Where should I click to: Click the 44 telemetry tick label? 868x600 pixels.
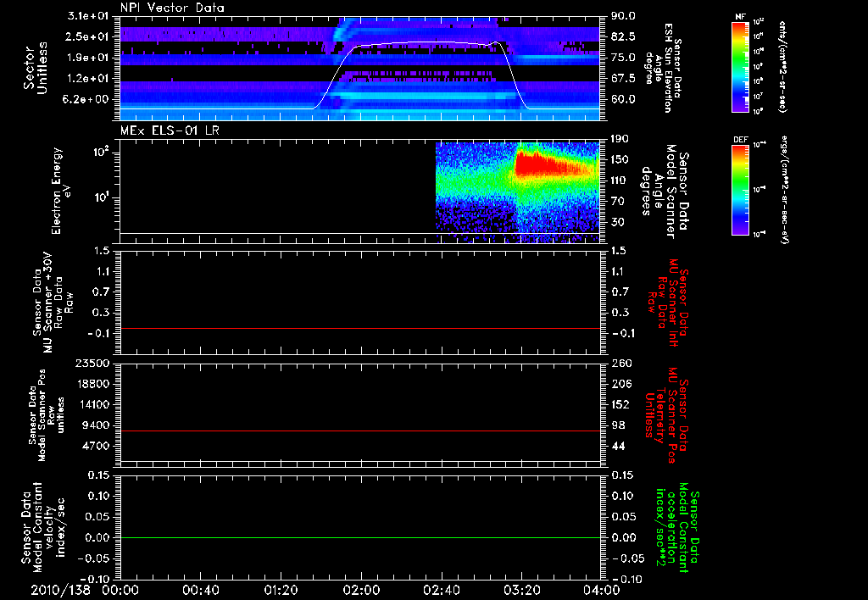[x=618, y=446]
